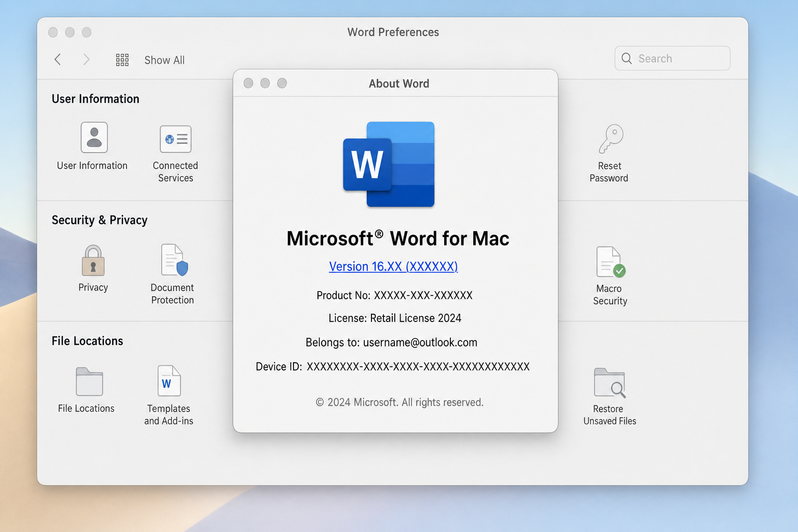Open the File Locations folder icon
The image size is (798, 532).
point(89,382)
